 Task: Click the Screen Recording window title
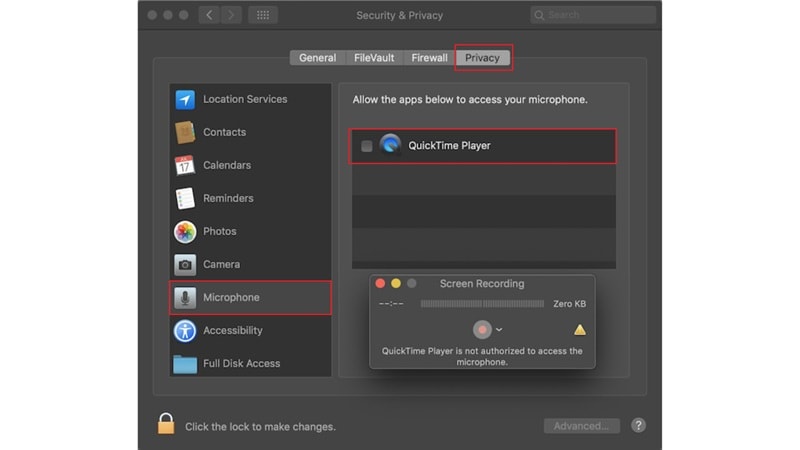[482, 284]
